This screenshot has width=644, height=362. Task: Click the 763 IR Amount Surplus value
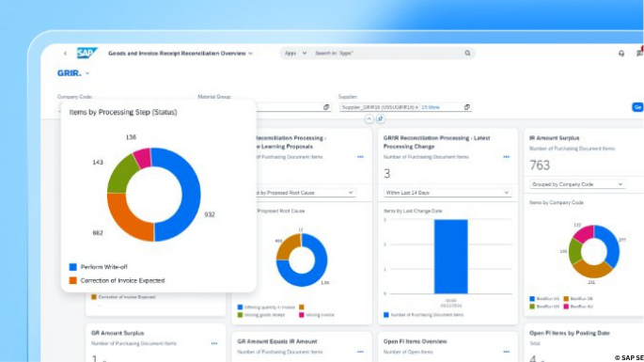(540, 165)
